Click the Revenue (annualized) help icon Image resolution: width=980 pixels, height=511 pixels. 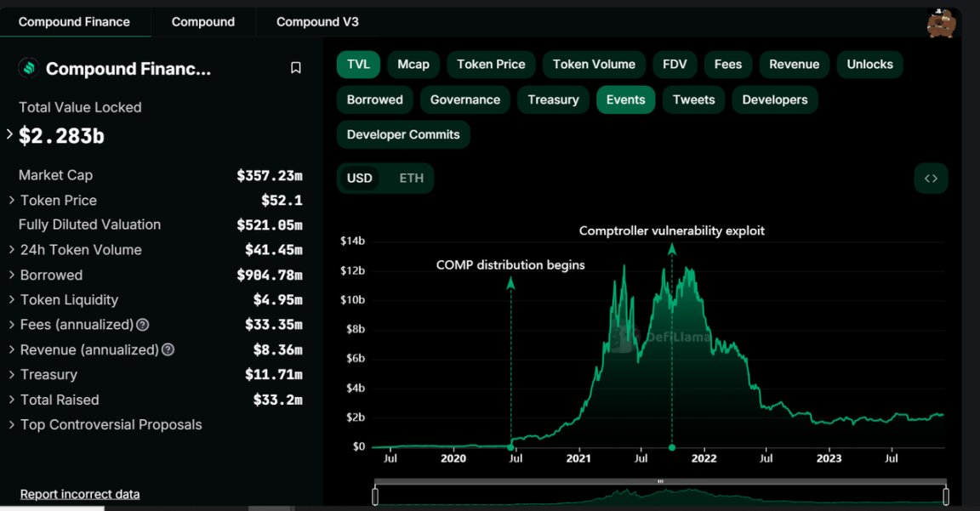click(167, 349)
